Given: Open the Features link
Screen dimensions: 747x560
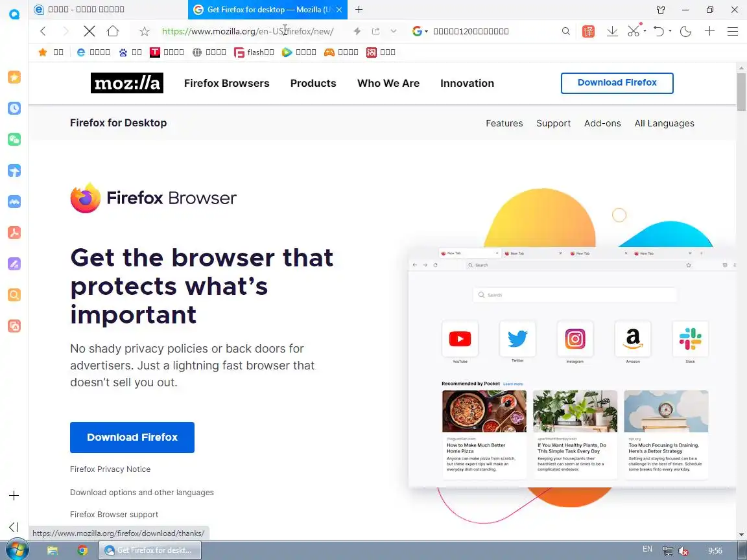Looking at the screenshot, I should (x=504, y=123).
